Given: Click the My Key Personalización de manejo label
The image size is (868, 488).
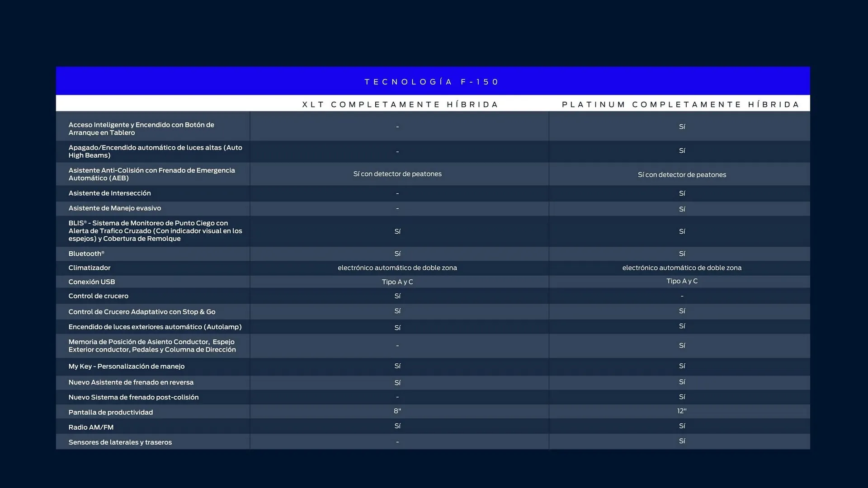Looking at the screenshot, I should (x=126, y=366).
